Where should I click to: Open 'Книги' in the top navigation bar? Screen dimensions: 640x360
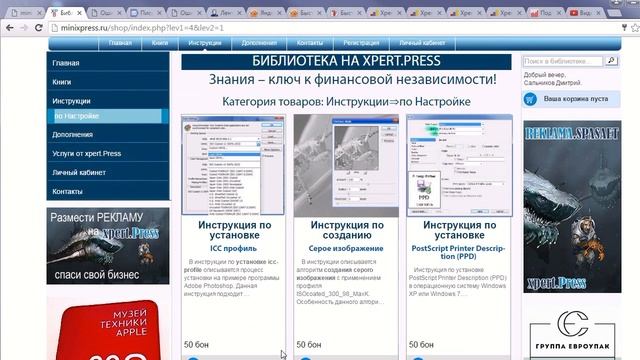[x=160, y=43]
